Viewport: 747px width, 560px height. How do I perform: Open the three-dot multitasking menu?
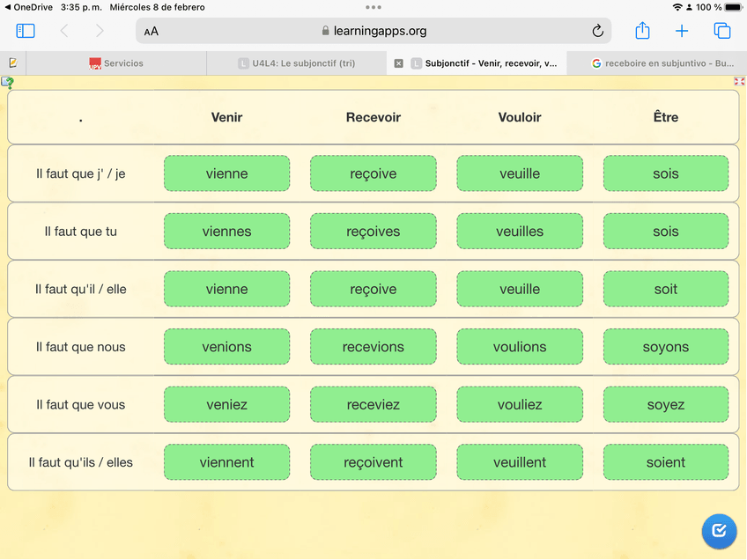click(x=373, y=7)
